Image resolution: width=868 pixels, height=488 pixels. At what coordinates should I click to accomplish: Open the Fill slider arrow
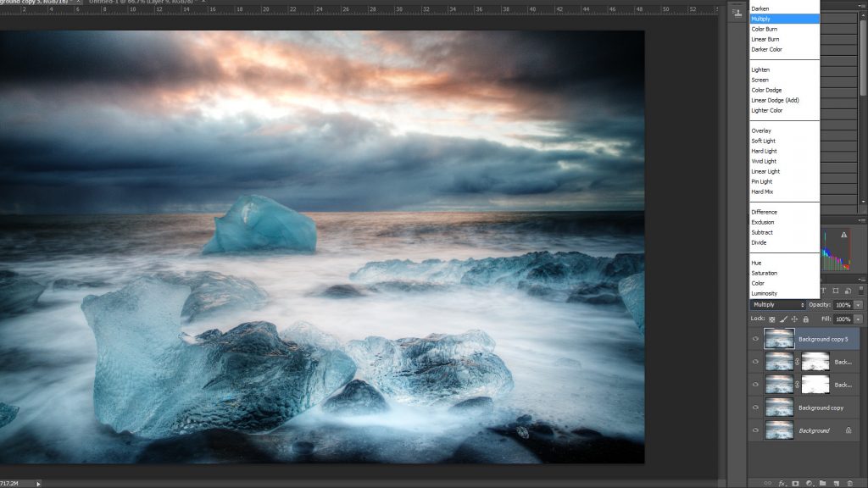[858, 319]
